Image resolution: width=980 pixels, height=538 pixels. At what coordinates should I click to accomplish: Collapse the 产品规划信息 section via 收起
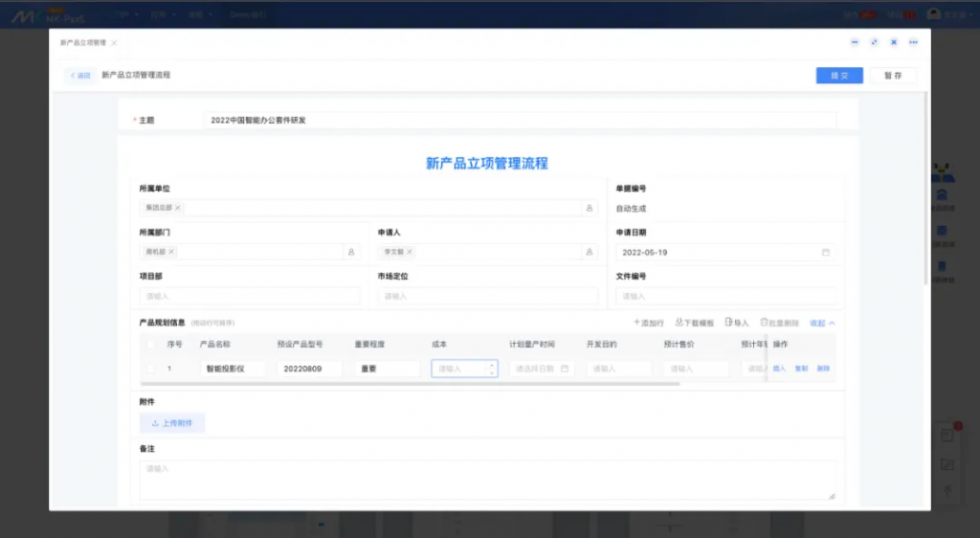click(x=822, y=324)
